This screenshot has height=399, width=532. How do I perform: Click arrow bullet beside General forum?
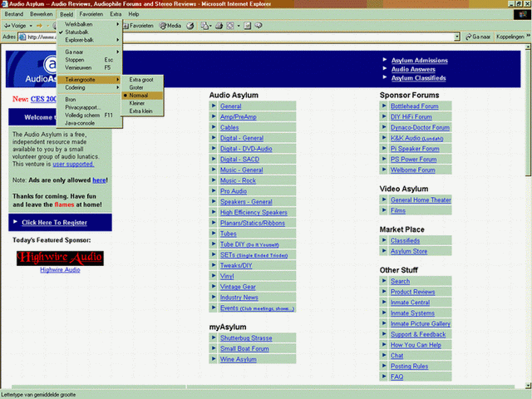(214, 106)
